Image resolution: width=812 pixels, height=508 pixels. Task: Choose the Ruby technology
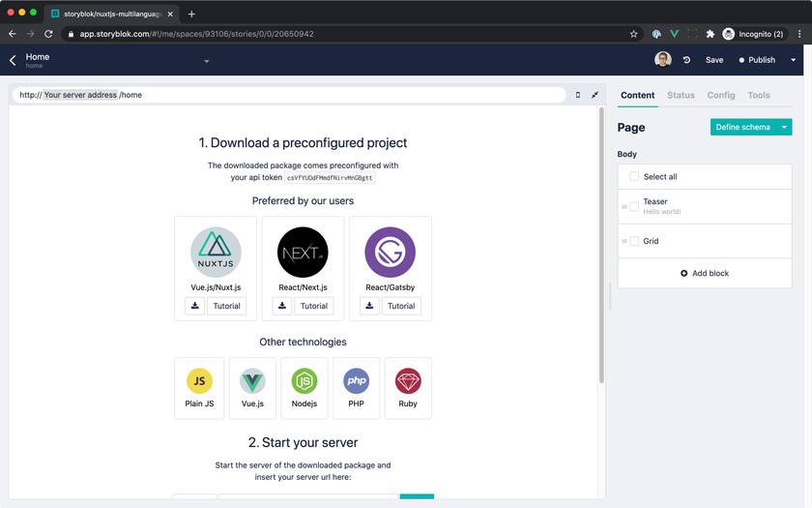click(408, 388)
